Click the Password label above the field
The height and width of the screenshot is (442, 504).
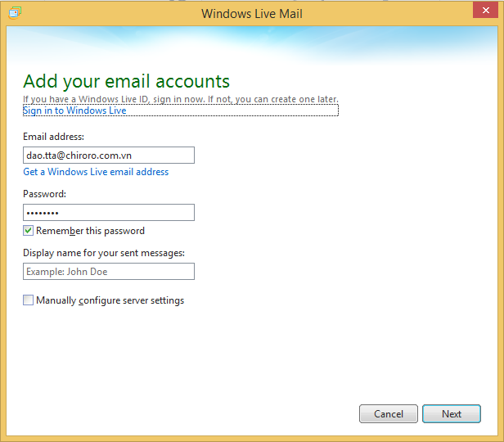click(x=44, y=194)
